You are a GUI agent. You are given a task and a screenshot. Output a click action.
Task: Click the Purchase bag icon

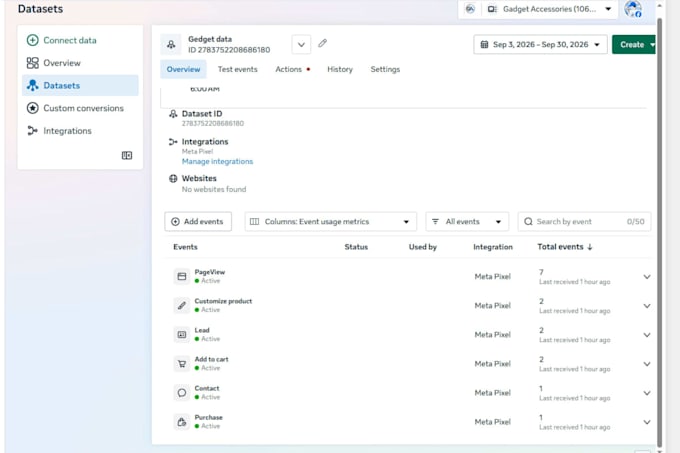click(182, 421)
